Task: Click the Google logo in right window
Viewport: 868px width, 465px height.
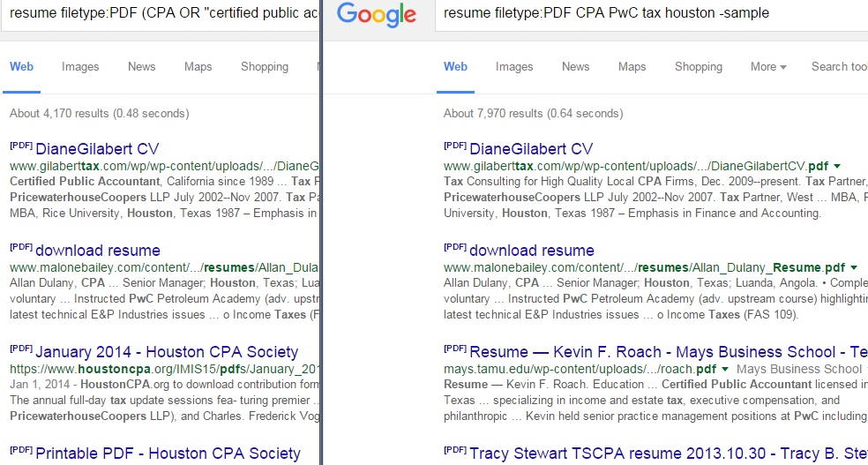Action: 377,16
